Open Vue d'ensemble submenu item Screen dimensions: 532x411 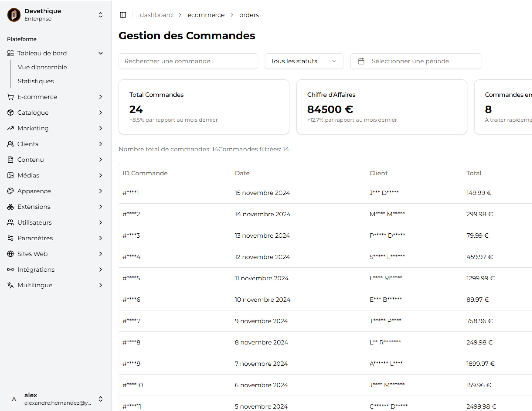point(42,67)
